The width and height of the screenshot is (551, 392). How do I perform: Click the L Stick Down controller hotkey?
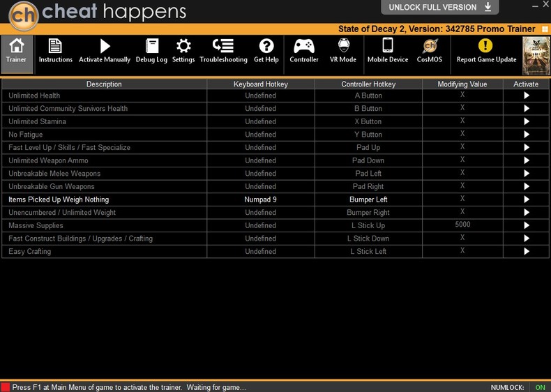tap(368, 239)
